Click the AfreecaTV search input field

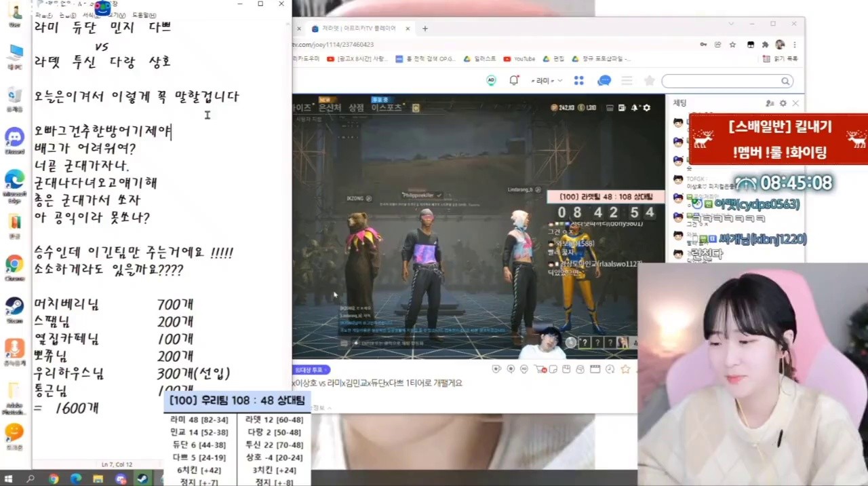721,81
